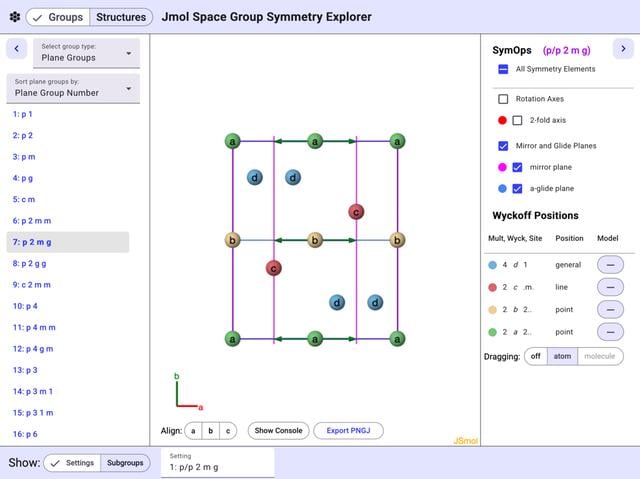The height and width of the screenshot is (479, 640).
Task: Switch to the Structures tab
Action: (121, 17)
